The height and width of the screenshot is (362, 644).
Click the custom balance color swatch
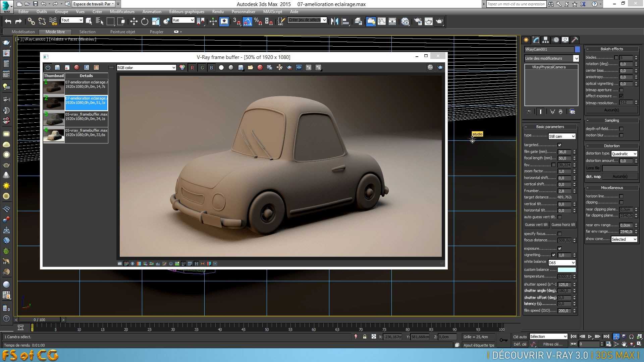click(567, 270)
